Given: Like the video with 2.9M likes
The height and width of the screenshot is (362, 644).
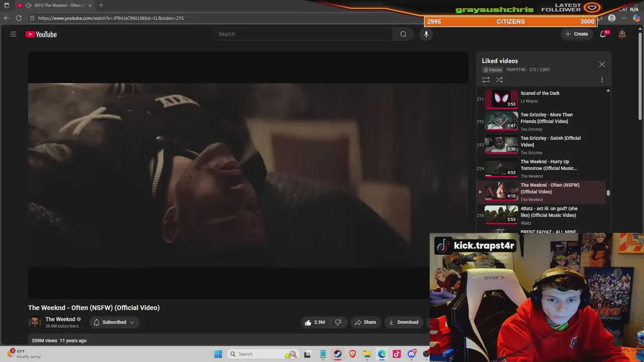Looking at the screenshot, I should 314,322.
